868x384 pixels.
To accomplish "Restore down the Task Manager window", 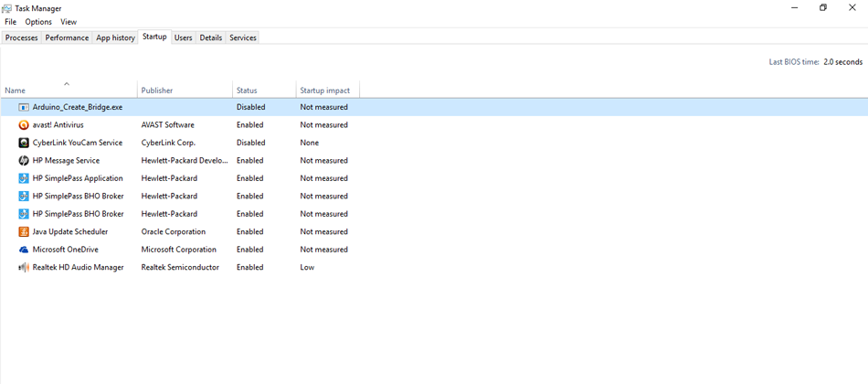I will 823,7.
